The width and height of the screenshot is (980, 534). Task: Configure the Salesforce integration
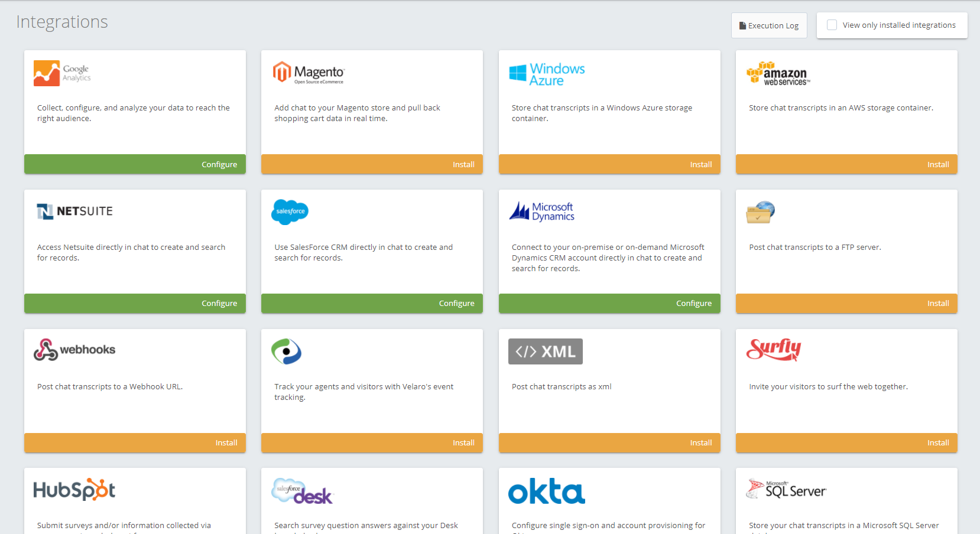point(372,303)
